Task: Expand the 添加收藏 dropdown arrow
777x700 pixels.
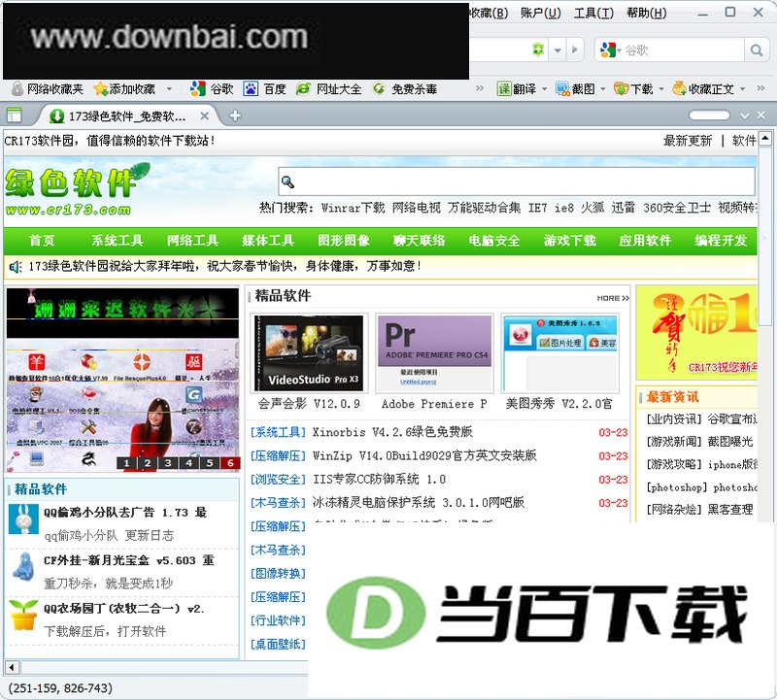Action: pyautogui.click(x=169, y=89)
